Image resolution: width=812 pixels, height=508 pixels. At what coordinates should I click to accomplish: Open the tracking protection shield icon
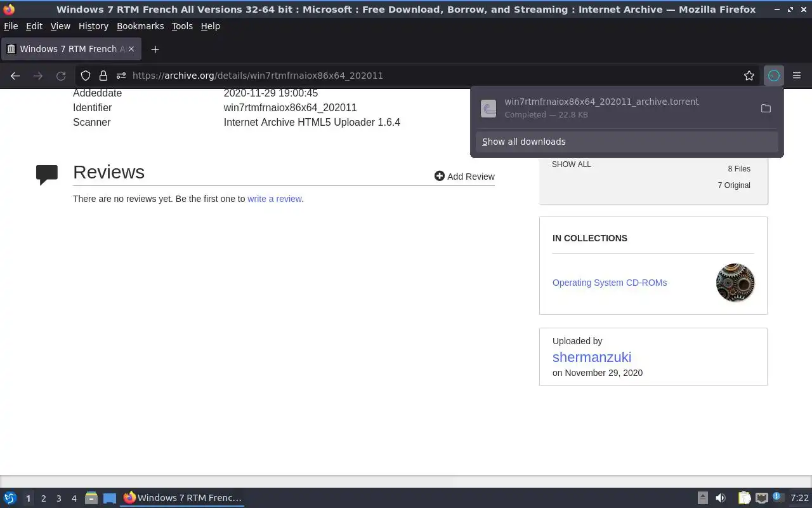pos(86,76)
